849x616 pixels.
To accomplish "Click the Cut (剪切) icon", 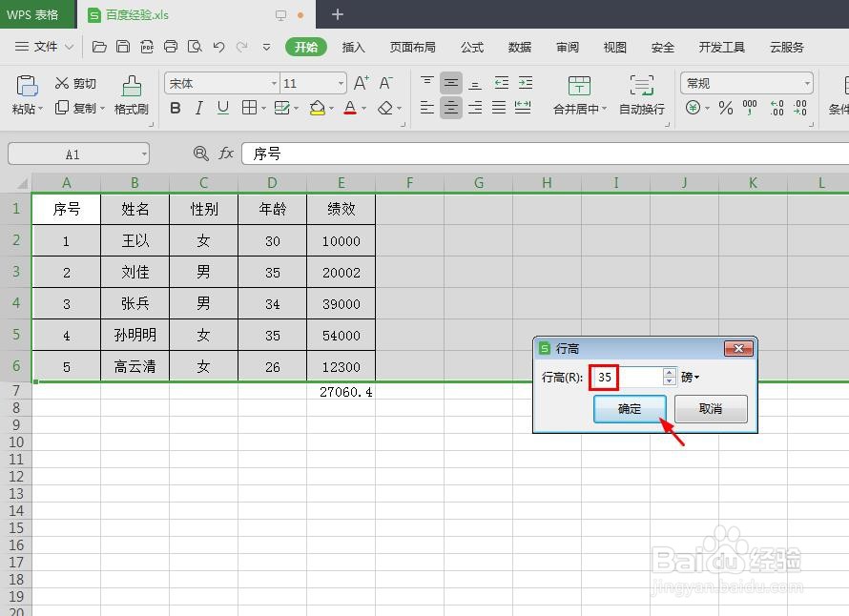I will click(60, 82).
